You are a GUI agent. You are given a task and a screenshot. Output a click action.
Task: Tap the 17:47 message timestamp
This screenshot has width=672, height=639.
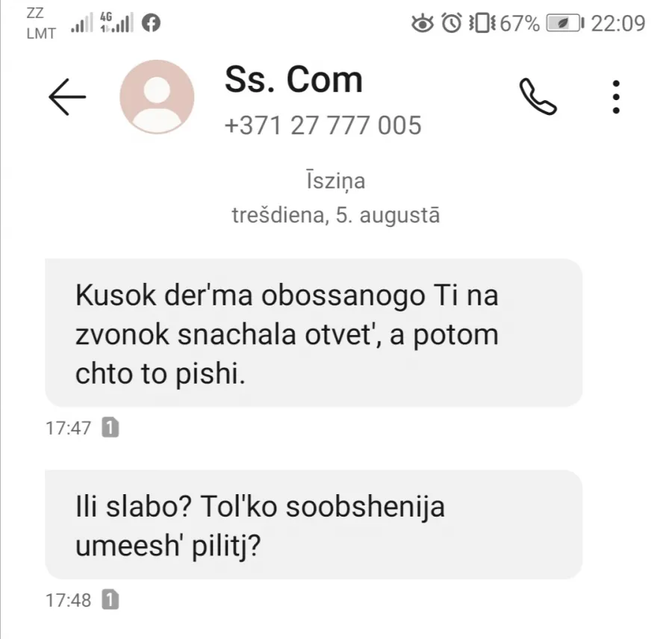[x=69, y=428]
